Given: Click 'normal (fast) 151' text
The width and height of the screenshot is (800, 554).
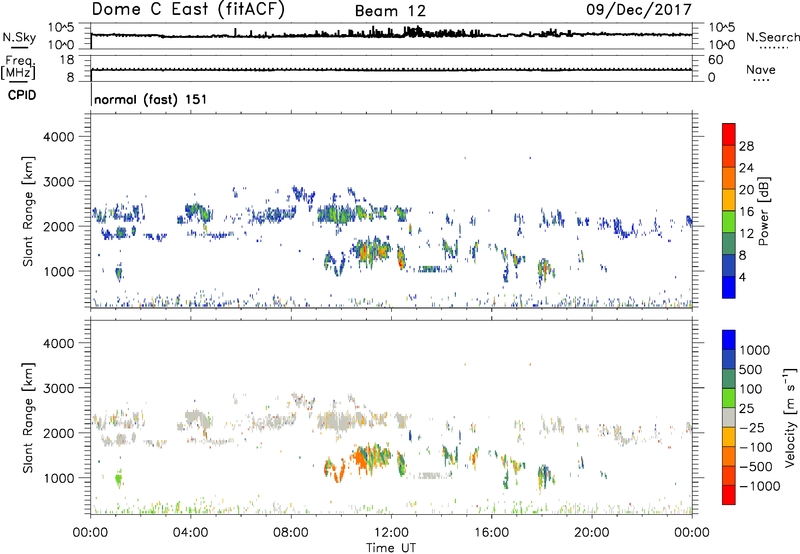Looking at the screenshot, I should pos(151,99).
